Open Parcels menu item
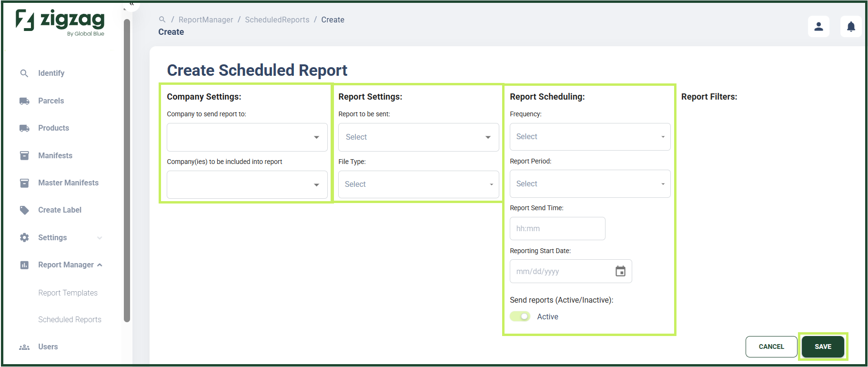The width and height of the screenshot is (868, 367). [x=51, y=101]
